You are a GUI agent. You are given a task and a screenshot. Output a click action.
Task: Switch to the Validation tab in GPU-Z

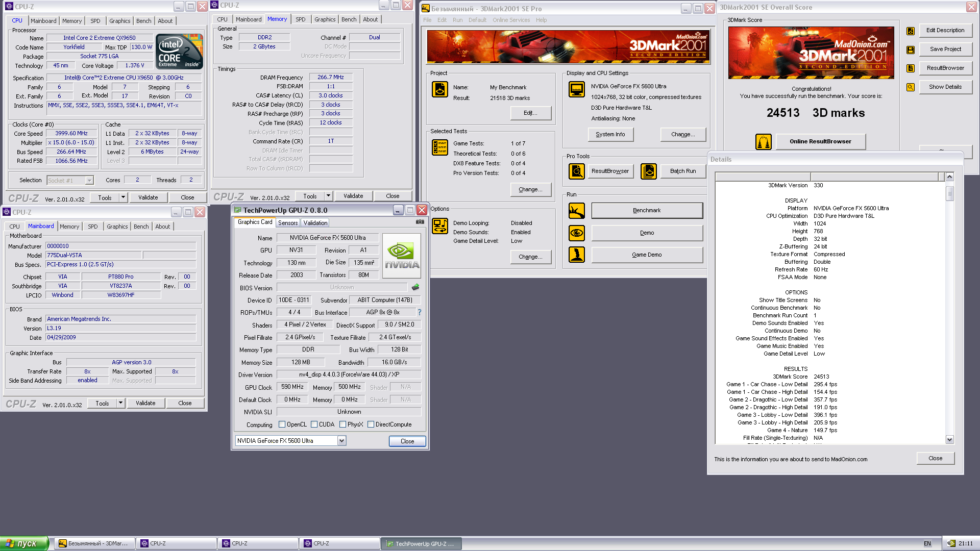tap(315, 223)
